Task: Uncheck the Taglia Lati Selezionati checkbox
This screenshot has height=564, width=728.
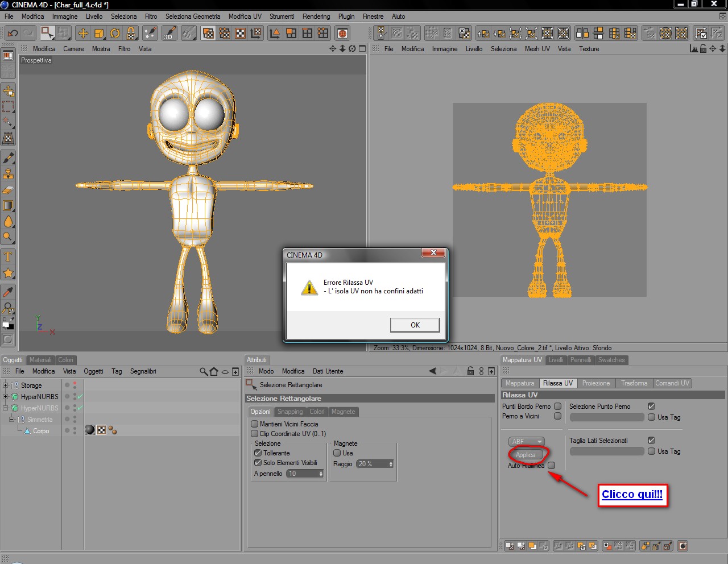Action: tap(652, 440)
